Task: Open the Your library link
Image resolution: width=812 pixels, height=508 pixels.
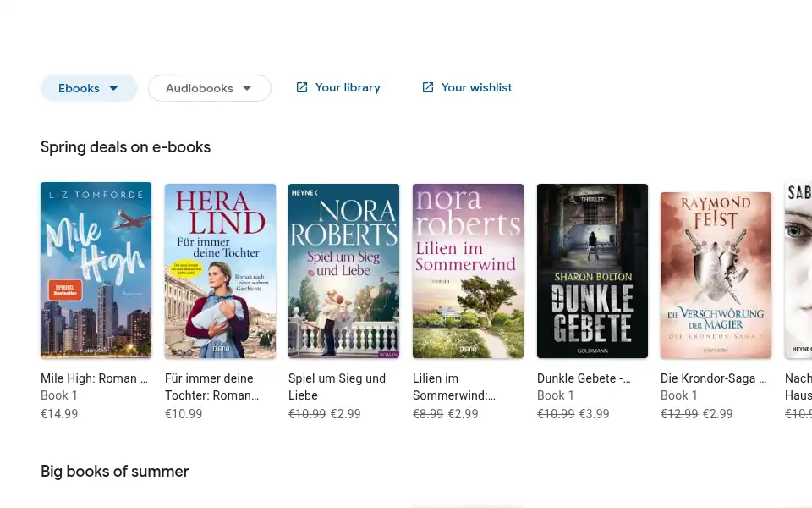Action: point(338,87)
